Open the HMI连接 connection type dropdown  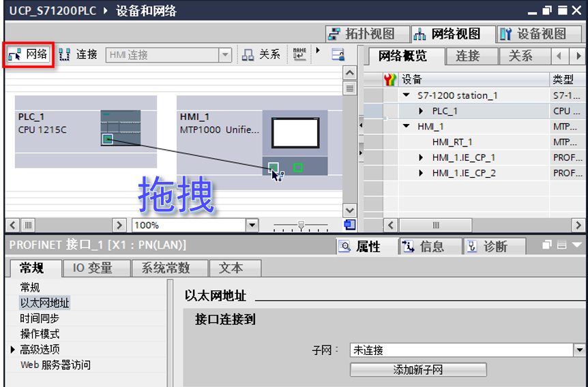point(224,55)
